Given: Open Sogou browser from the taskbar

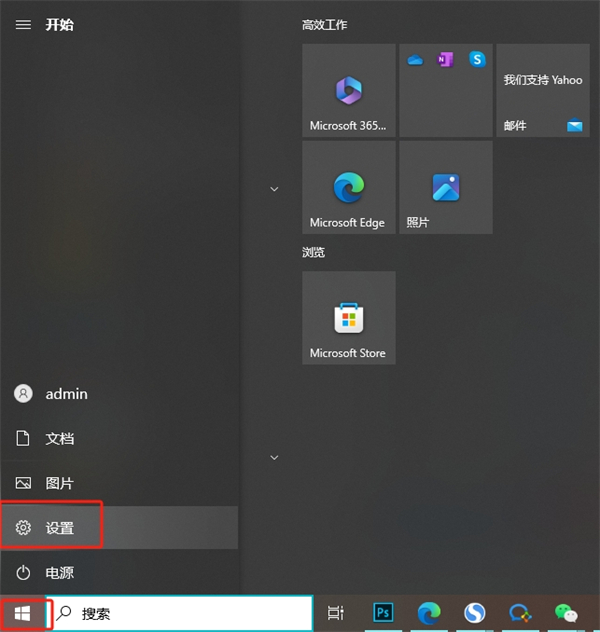Looking at the screenshot, I should pos(474,613).
